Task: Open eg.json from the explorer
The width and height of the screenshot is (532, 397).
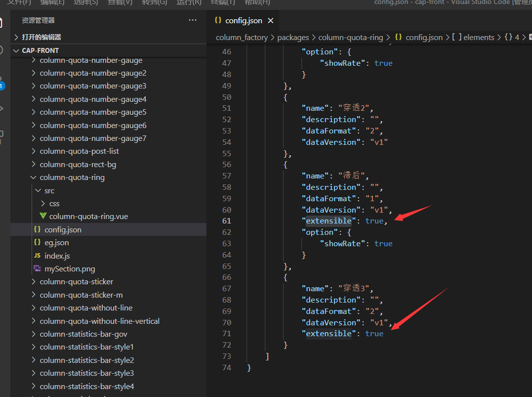Action: point(57,243)
